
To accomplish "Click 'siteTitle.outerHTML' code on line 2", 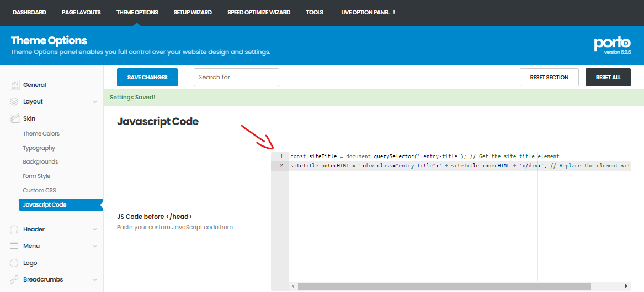I will [319, 166].
